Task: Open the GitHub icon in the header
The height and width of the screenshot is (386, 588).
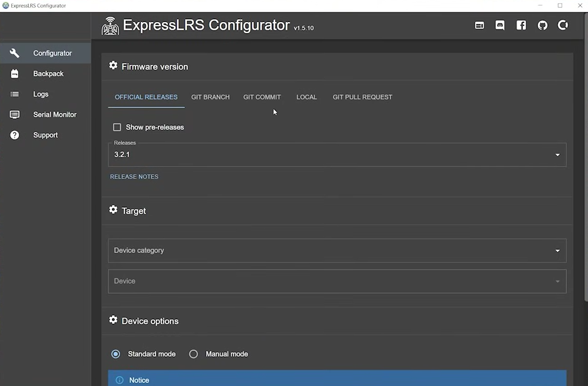Action: [542, 25]
